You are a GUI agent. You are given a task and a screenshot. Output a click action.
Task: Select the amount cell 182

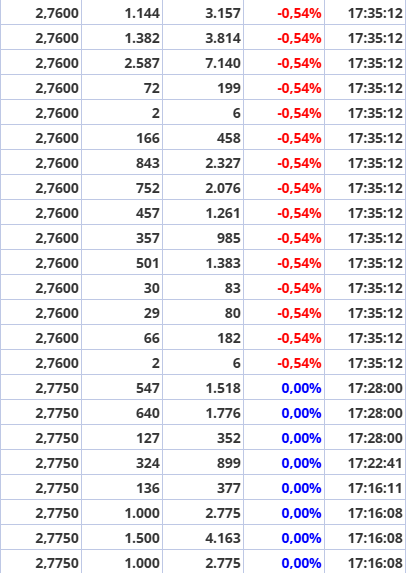(203, 337)
